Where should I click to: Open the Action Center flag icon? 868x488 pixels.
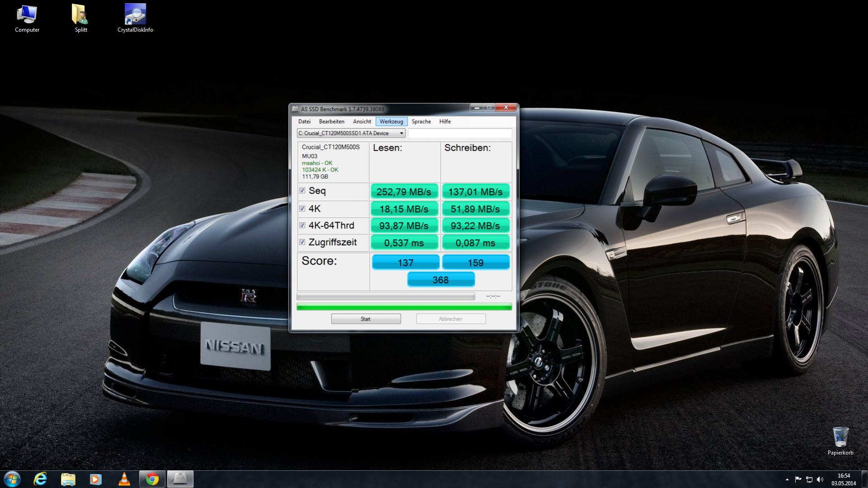pos(798,479)
